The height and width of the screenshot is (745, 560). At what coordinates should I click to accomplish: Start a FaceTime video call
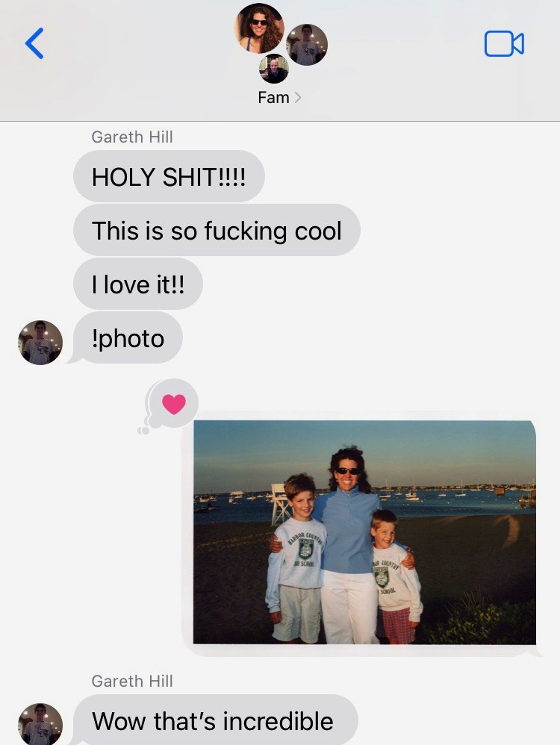pyautogui.click(x=504, y=44)
